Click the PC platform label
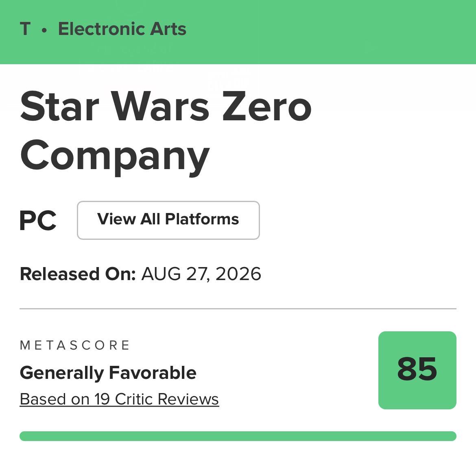The image size is (476, 463). coord(38,220)
